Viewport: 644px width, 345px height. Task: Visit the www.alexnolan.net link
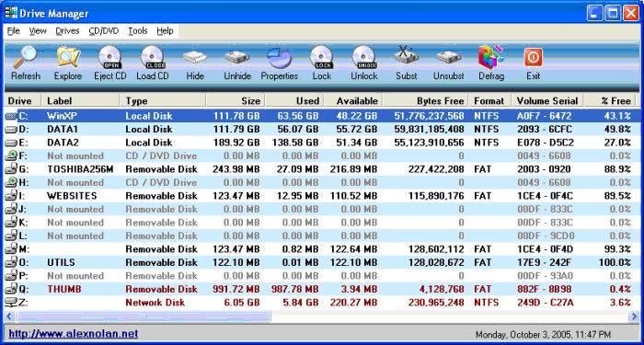73,333
